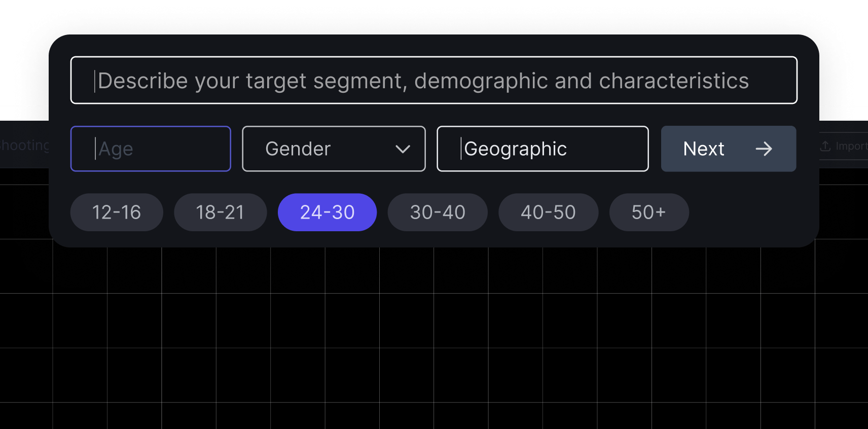Open the Gender dropdown

point(334,149)
